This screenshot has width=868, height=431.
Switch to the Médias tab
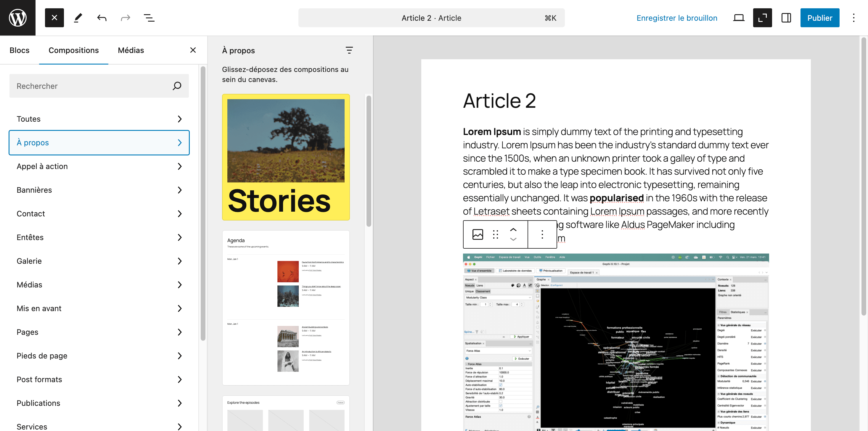131,50
